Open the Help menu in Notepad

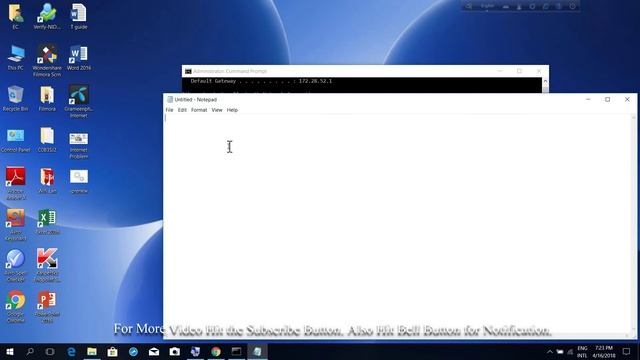(x=232, y=110)
